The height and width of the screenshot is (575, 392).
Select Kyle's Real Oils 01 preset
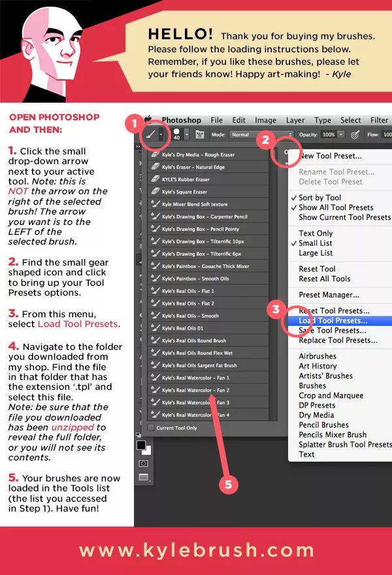coord(208,328)
